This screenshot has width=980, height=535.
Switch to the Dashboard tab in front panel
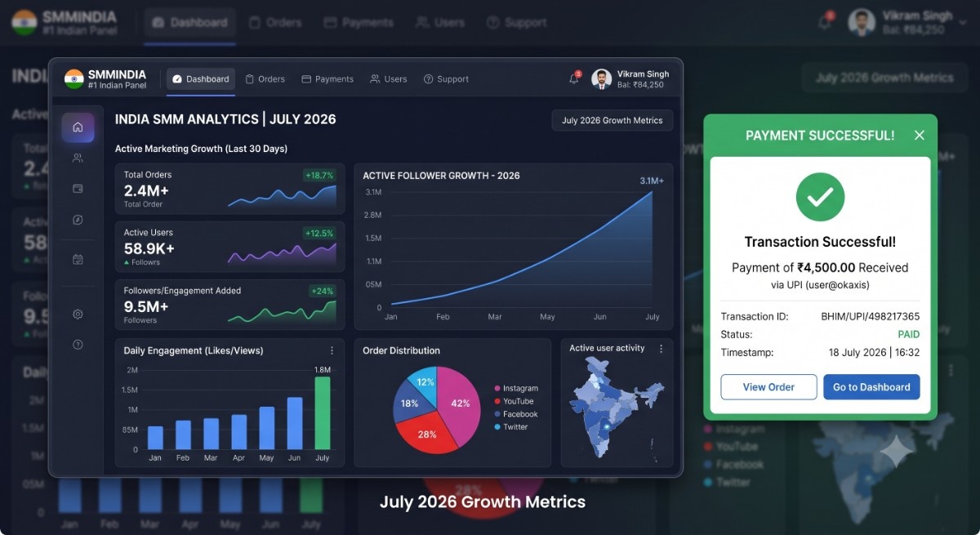201,79
